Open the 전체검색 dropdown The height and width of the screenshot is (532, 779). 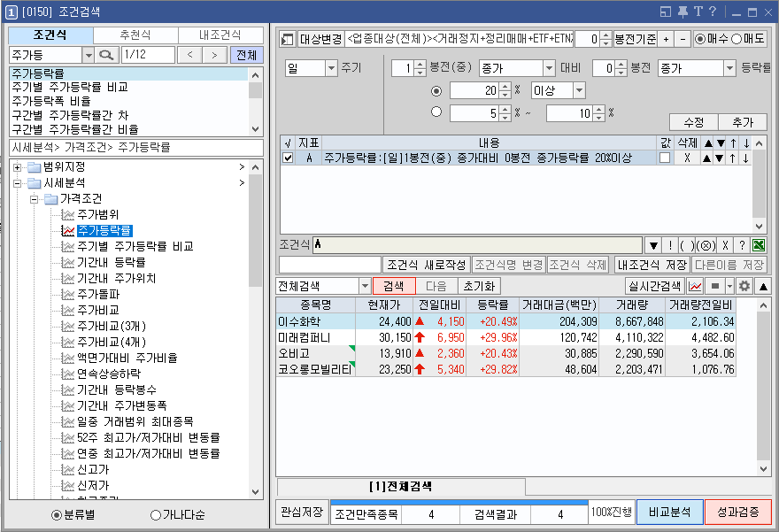[365, 286]
